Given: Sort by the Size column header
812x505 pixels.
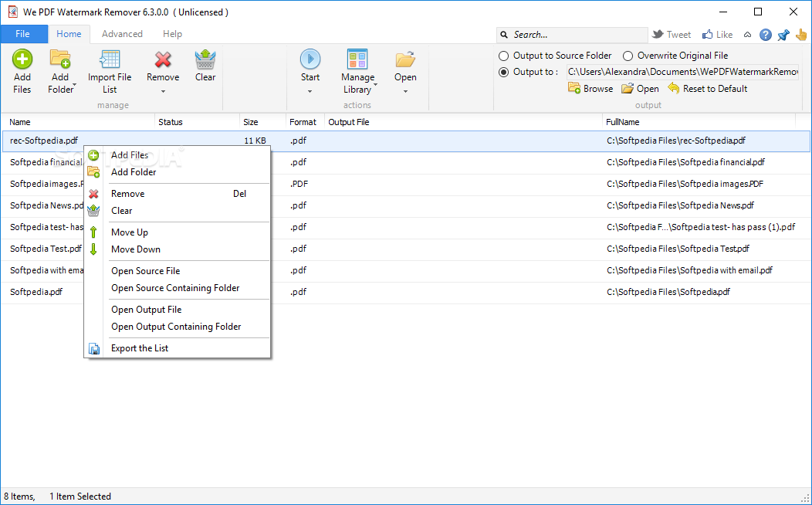Looking at the screenshot, I should 262,122.
